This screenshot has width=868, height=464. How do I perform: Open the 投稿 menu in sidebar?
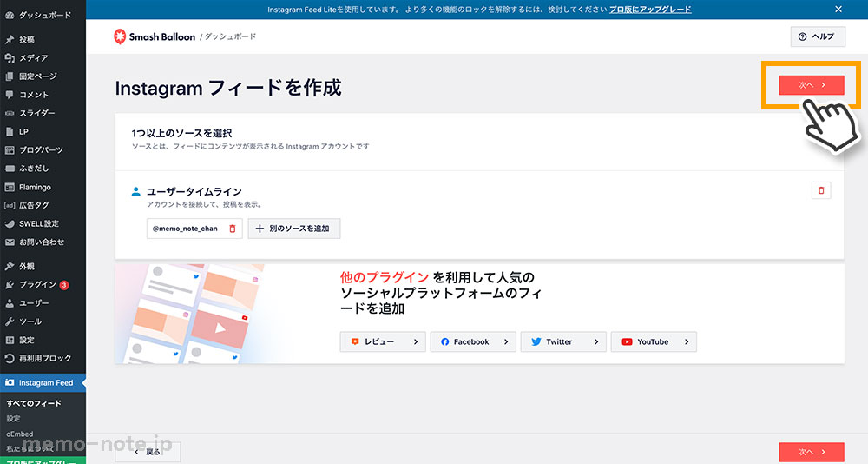tap(43, 39)
